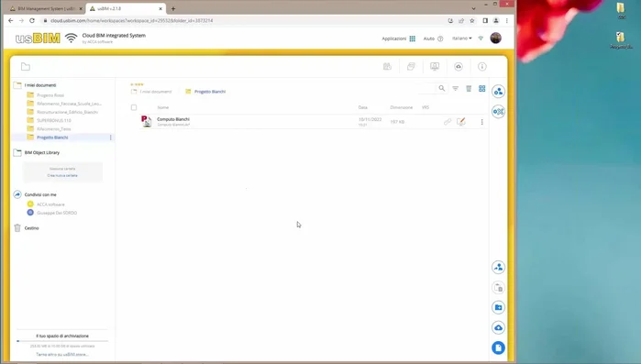This screenshot has width=641, height=364.
Task: Click the browser back arrow
Action: [x=11, y=20]
